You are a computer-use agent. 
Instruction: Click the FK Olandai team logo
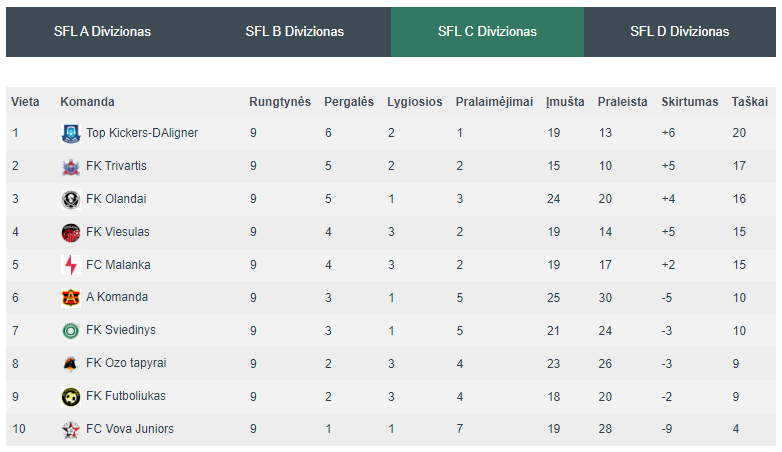point(71,200)
